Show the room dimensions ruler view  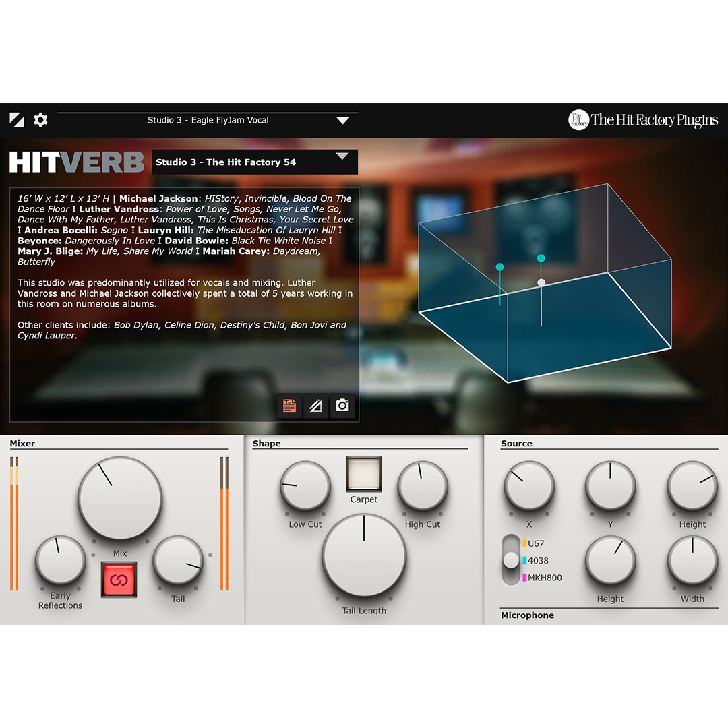click(x=315, y=405)
